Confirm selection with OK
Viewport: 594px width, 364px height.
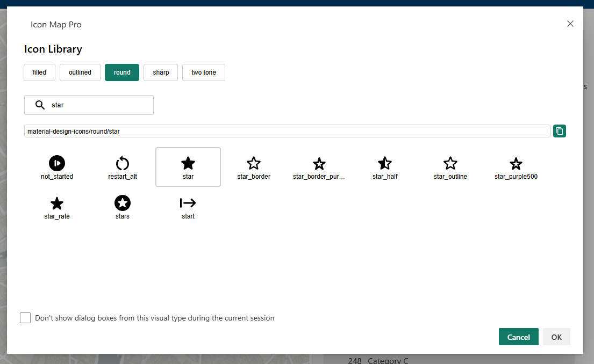[x=556, y=337]
